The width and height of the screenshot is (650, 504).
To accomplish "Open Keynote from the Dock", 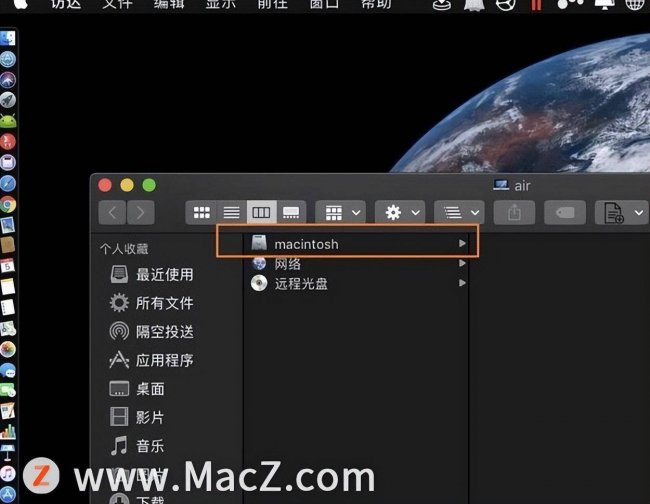I will 7,453.
